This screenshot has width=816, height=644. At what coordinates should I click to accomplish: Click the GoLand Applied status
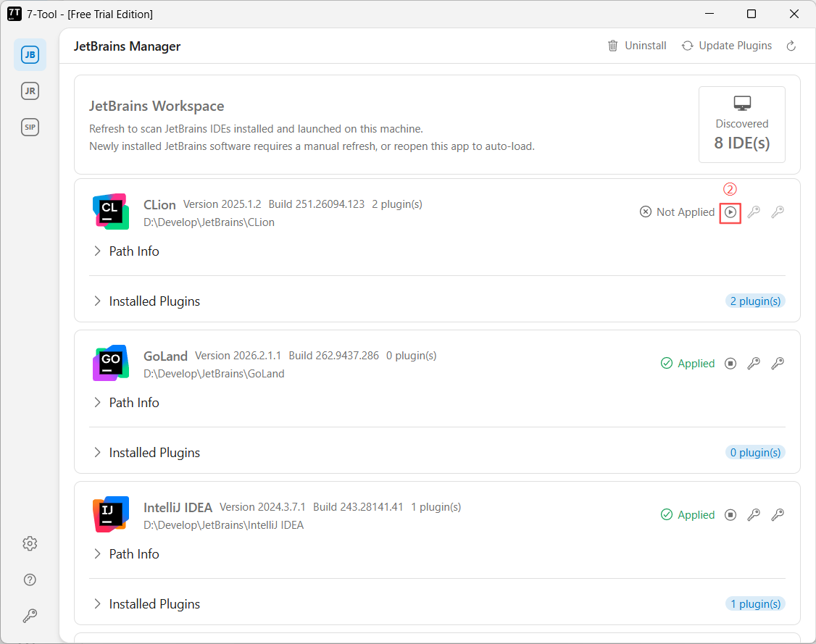pyautogui.click(x=688, y=364)
